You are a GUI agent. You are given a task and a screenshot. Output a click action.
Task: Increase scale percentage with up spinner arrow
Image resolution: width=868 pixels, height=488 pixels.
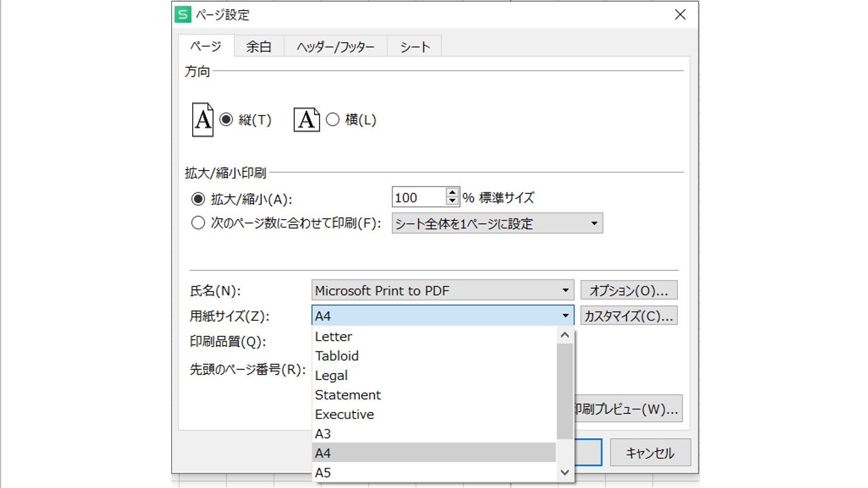coord(452,192)
